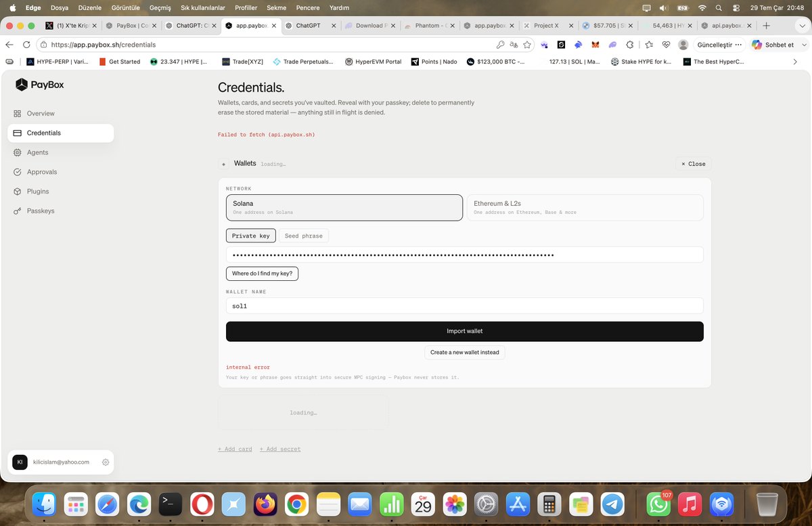Viewport: 812px width, 526px height.
Task: Click into the private key field
Action: coord(465,255)
